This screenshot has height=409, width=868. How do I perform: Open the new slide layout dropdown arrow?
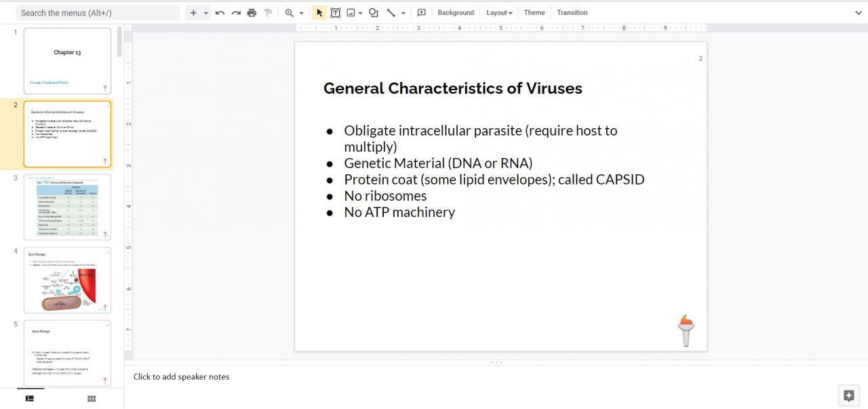[205, 13]
